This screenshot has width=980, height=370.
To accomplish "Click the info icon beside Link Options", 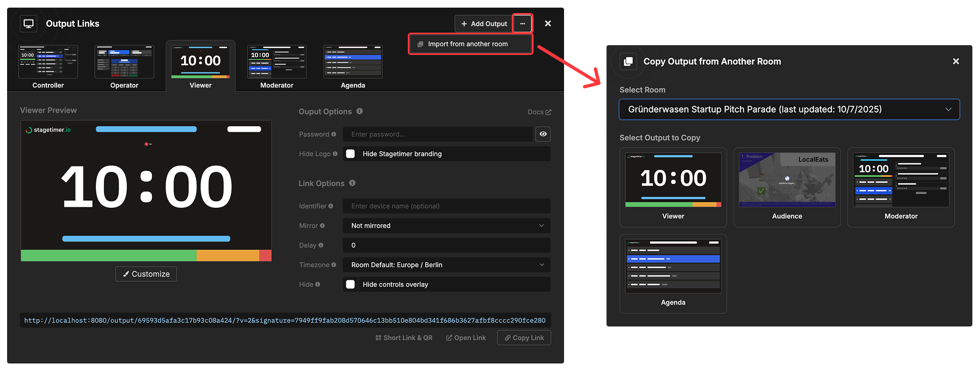I will pos(352,183).
